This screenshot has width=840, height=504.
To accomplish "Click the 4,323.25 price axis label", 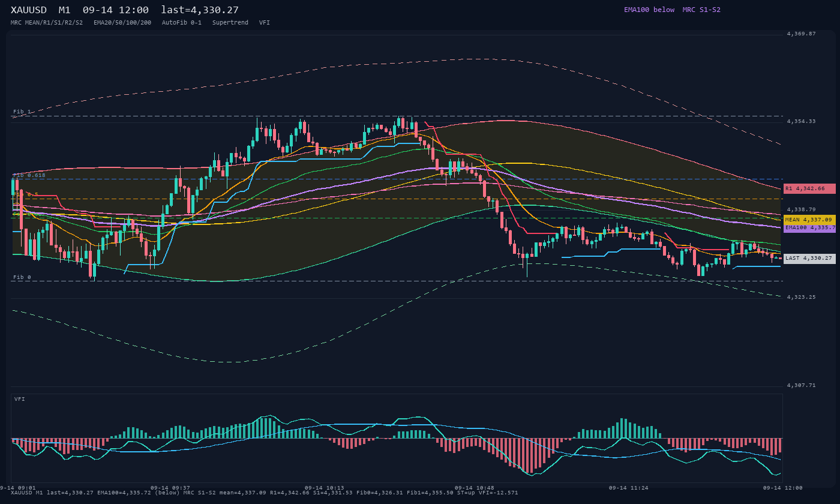I will tap(802, 297).
